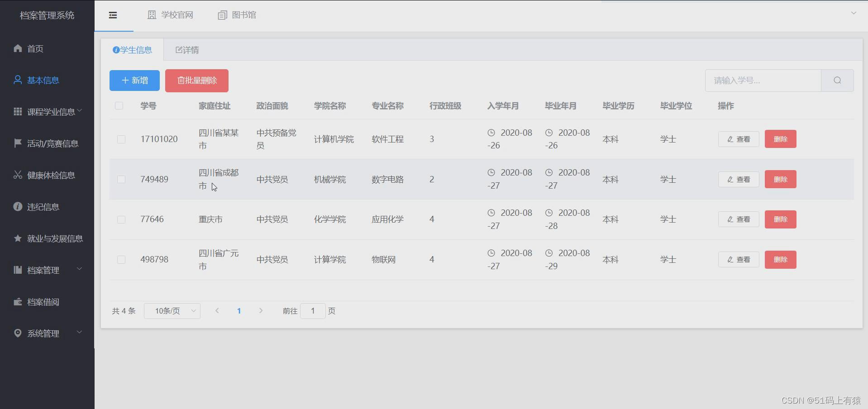Click the flag icon beside 活动/竞赛信息

click(18, 143)
